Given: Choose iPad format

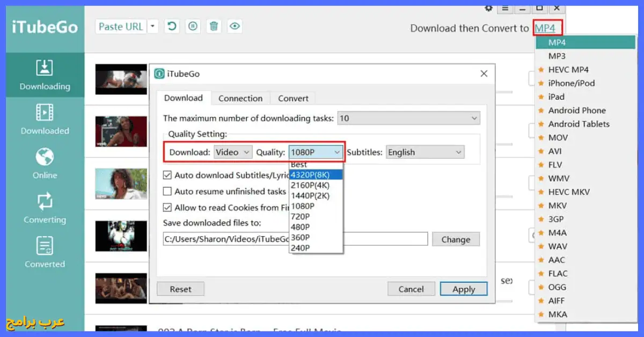Looking at the screenshot, I should pos(585,97).
